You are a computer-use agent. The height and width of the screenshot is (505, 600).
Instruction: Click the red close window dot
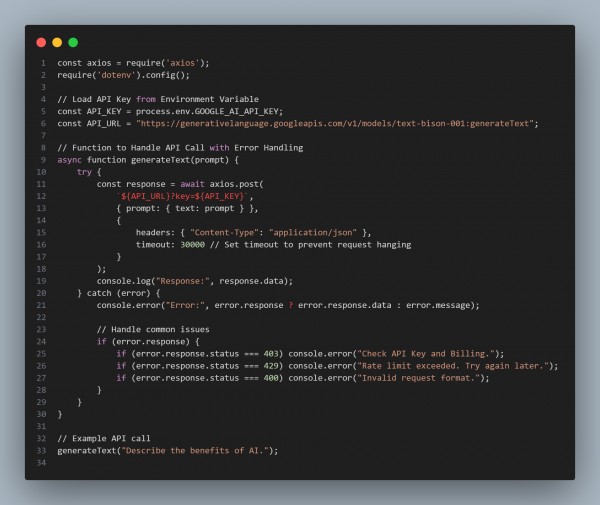tap(41, 42)
